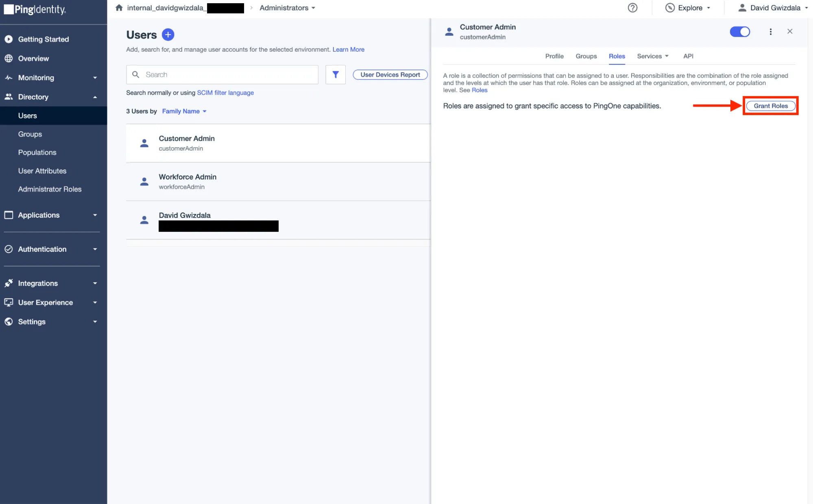Click the search magnifier icon

coord(136,74)
